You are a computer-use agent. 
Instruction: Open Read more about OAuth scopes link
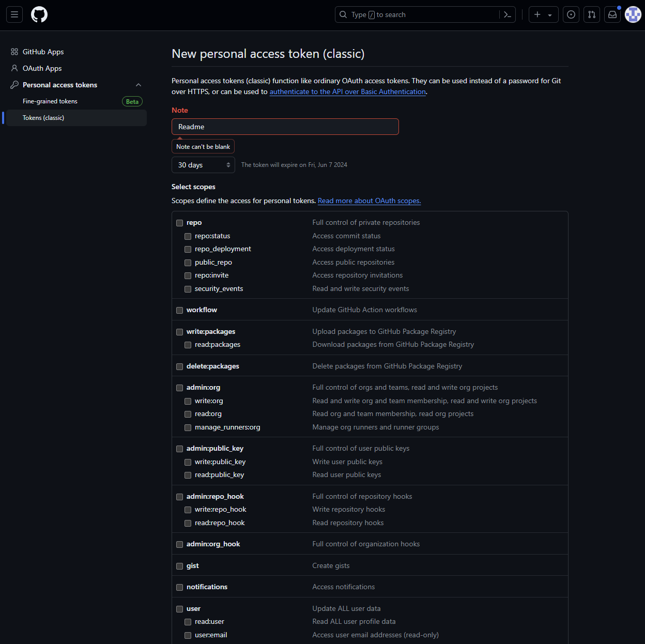(369, 201)
